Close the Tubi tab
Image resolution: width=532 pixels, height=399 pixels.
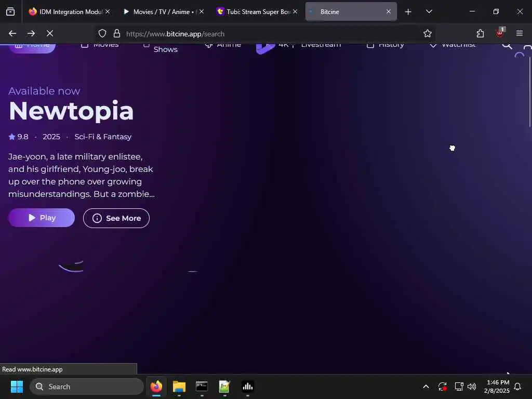pyautogui.click(x=295, y=11)
